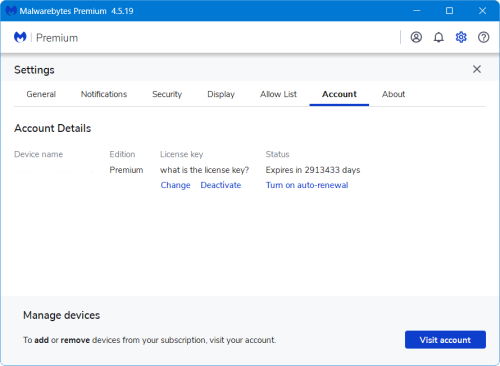
Task: Click the 'Status' column label
Action: [277, 154]
